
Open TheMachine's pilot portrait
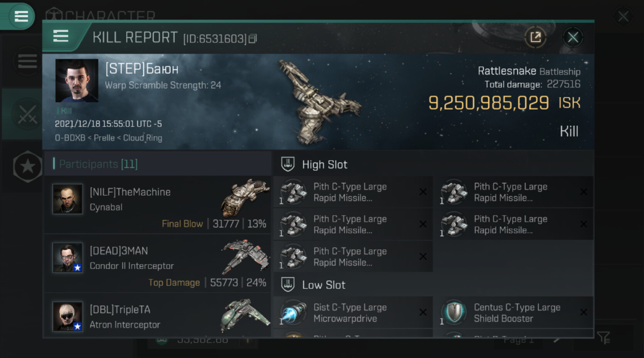click(x=68, y=199)
